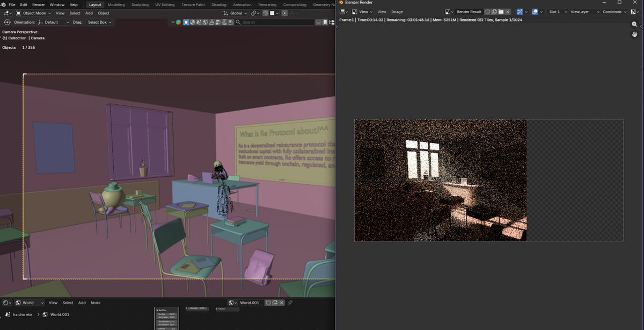The height and width of the screenshot is (330, 644).
Task: Open the Drag Select Box dropdown
Action: 99,22
